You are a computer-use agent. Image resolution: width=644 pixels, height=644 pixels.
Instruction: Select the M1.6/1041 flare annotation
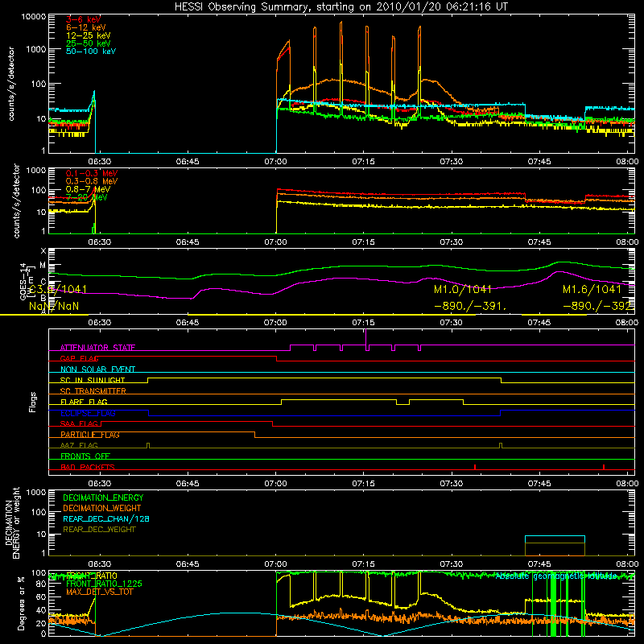coord(592,290)
